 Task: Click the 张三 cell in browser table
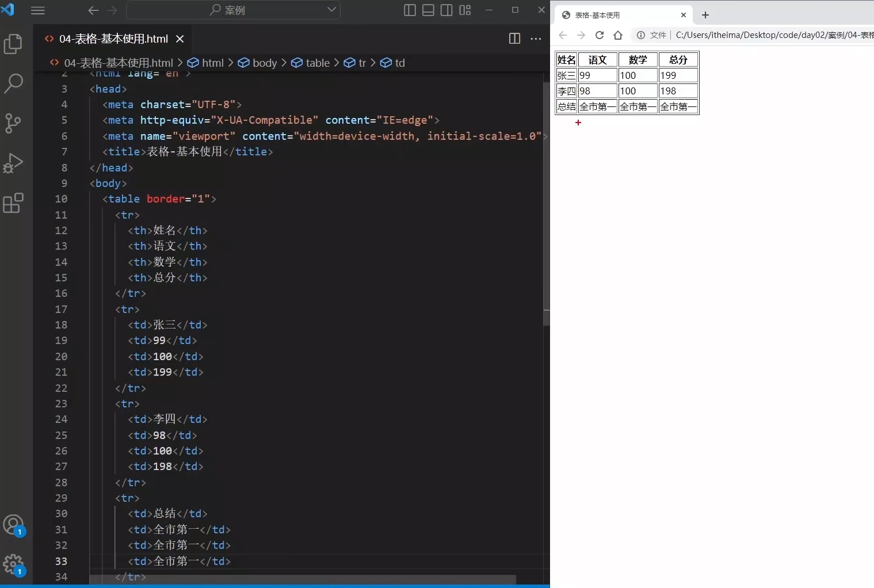click(x=567, y=75)
